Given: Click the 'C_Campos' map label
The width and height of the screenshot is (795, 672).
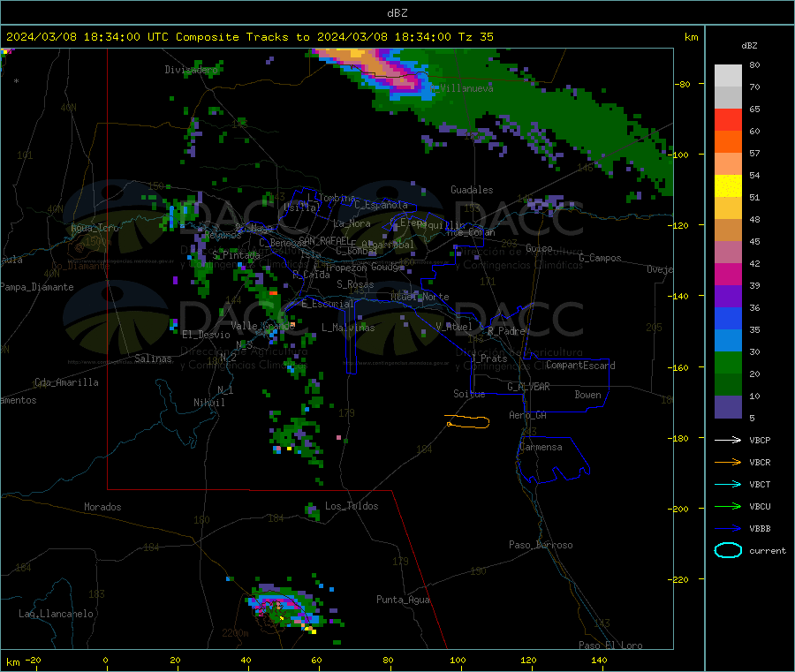Looking at the screenshot, I should 600,258.
